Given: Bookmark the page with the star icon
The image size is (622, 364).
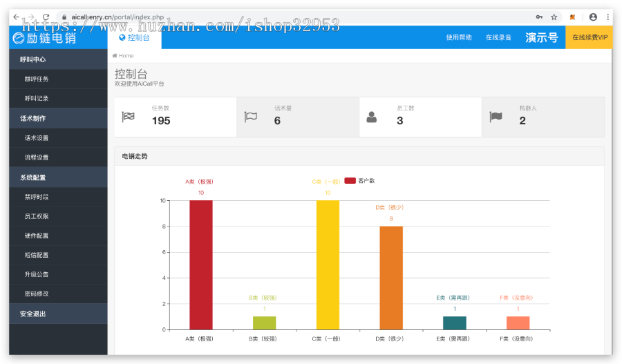Looking at the screenshot, I should pyautogui.click(x=554, y=17).
